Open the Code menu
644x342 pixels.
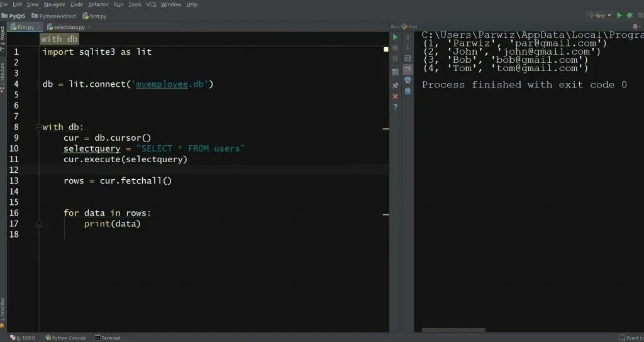click(77, 4)
